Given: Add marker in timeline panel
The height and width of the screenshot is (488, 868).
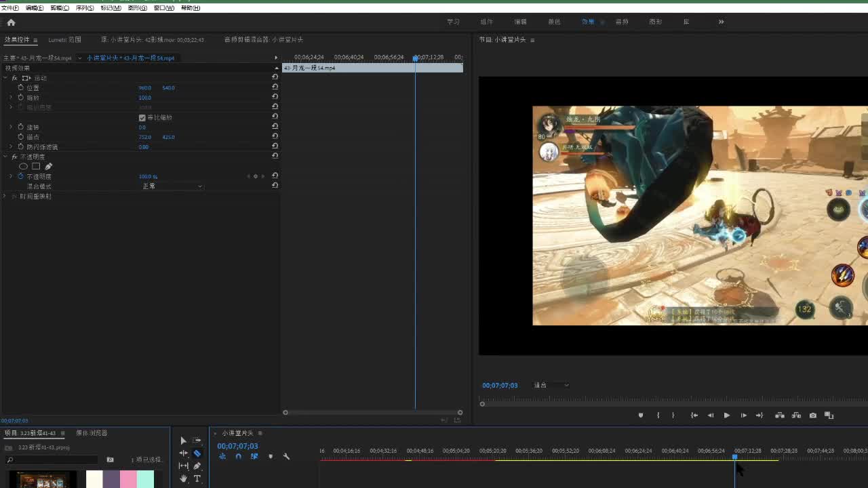Looking at the screenshot, I should [271, 456].
